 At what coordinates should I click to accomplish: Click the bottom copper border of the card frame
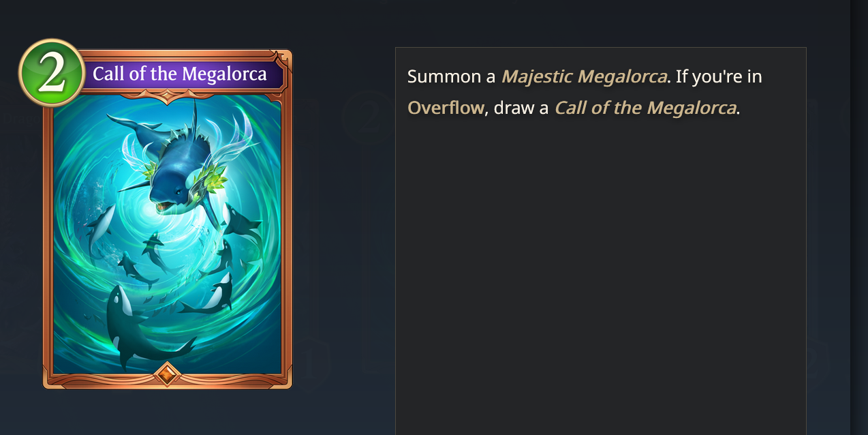coord(168,381)
